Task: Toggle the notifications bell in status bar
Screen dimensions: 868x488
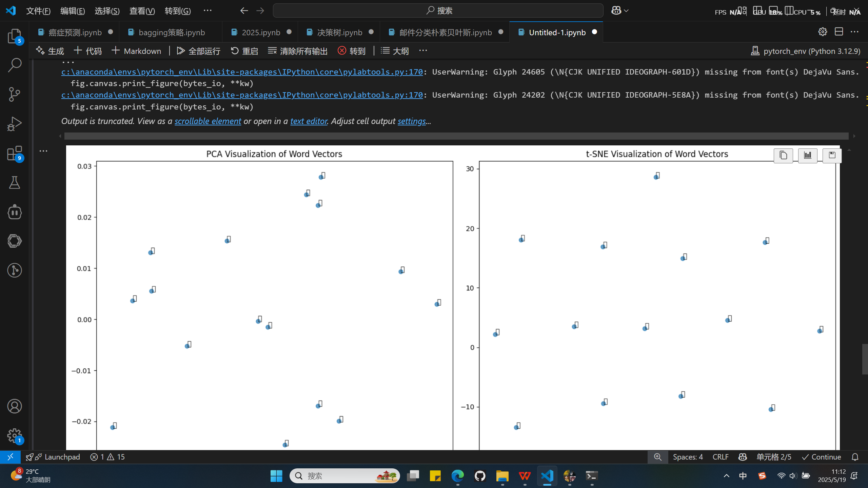Action: [855, 457]
